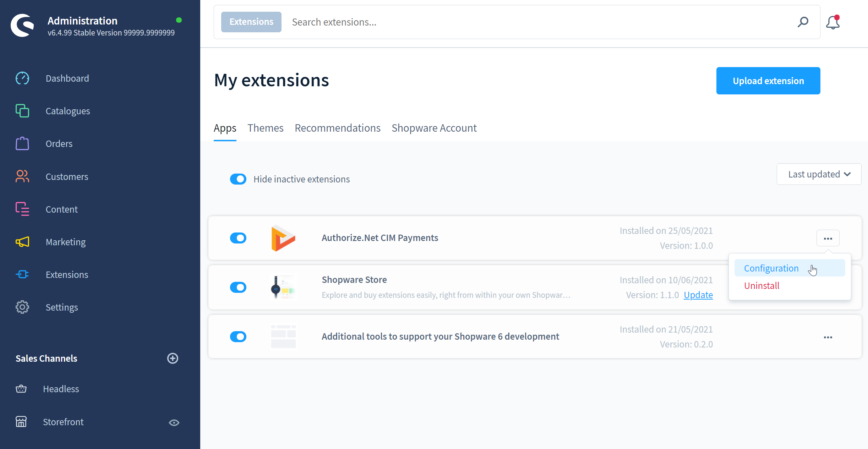Image resolution: width=868 pixels, height=449 pixels.
Task: Deactivate Authorize.Net CIM Payments toggle
Action: (238, 238)
